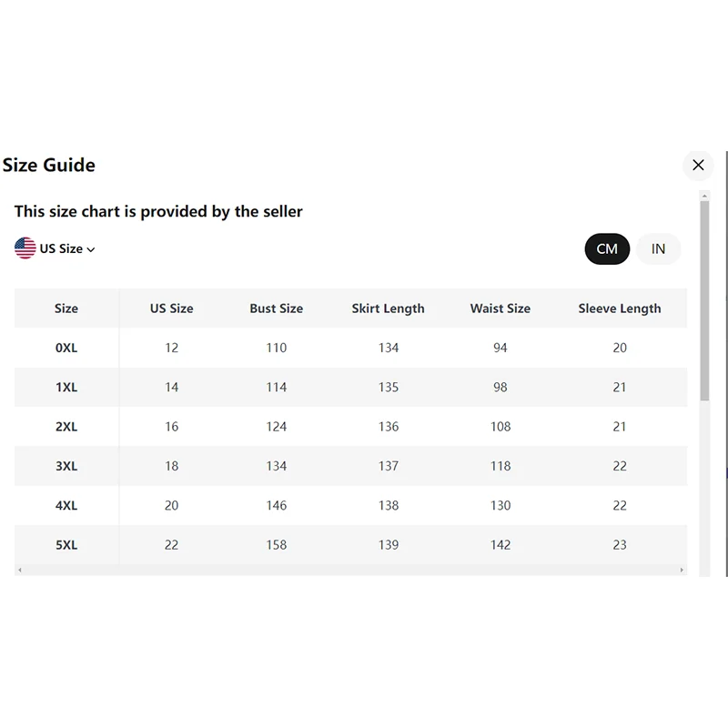Click the horizontal scroll left arrow
The image size is (728, 728).
[x=20, y=571]
